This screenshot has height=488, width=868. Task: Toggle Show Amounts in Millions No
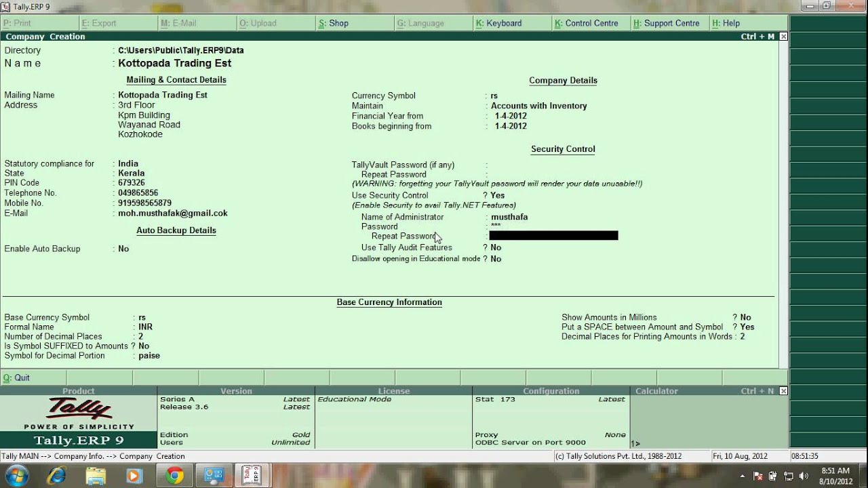[x=746, y=317]
